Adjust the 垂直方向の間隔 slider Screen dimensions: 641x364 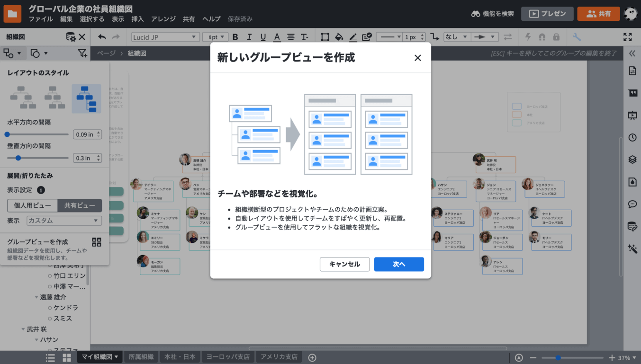click(x=18, y=158)
